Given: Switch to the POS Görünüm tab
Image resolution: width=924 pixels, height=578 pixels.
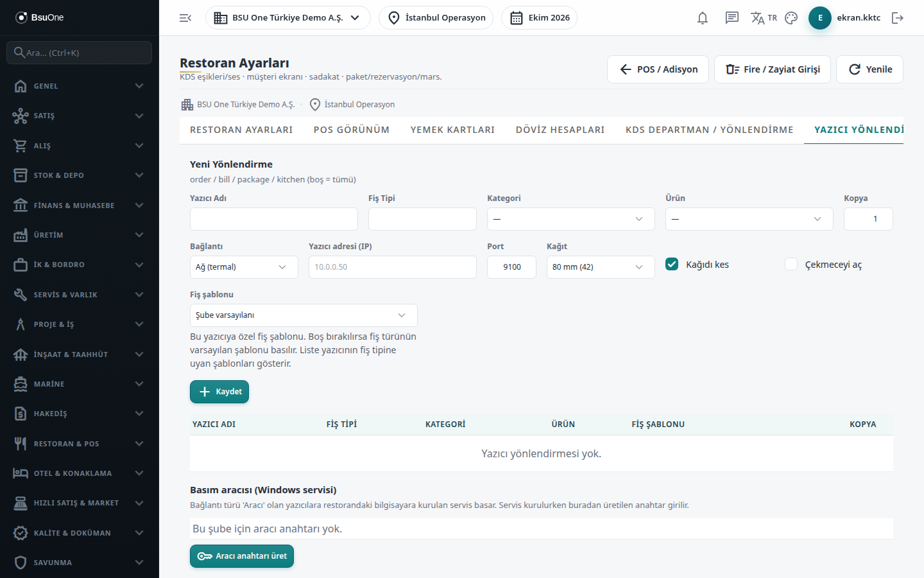Looking at the screenshot, I should pyautogui.click(x=352, y=130).
